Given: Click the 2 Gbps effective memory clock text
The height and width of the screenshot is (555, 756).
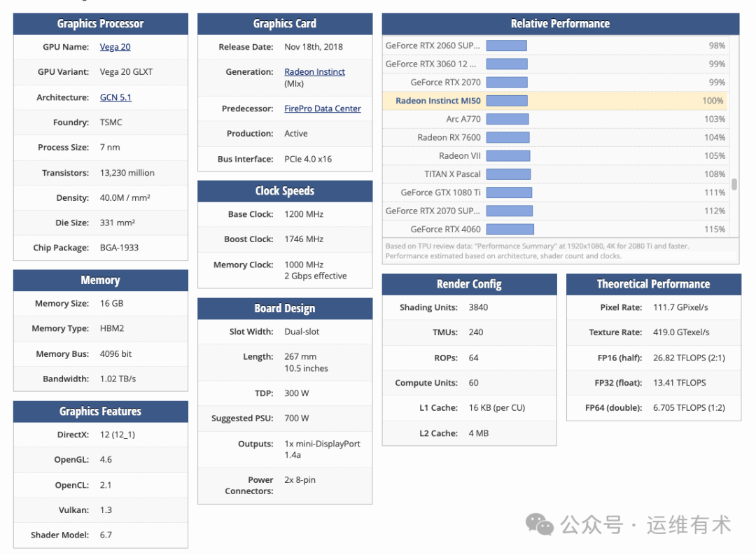Looking at the screenshot, I should [315, 276].
